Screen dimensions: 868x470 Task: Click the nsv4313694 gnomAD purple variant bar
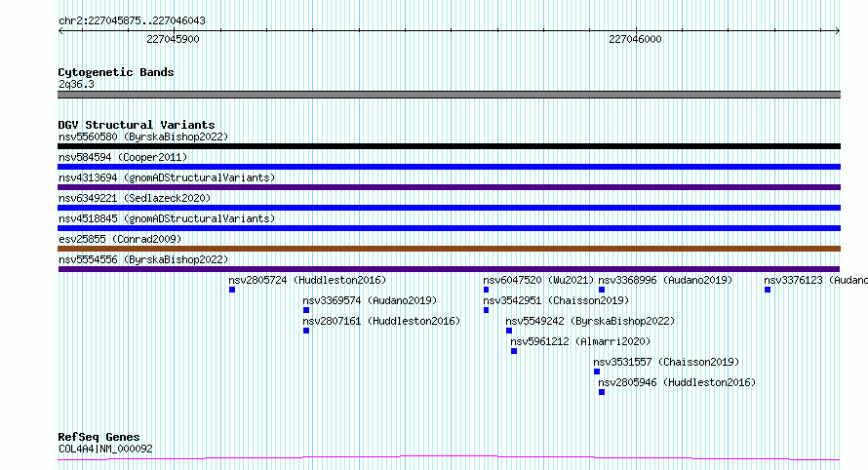point(449,187)
